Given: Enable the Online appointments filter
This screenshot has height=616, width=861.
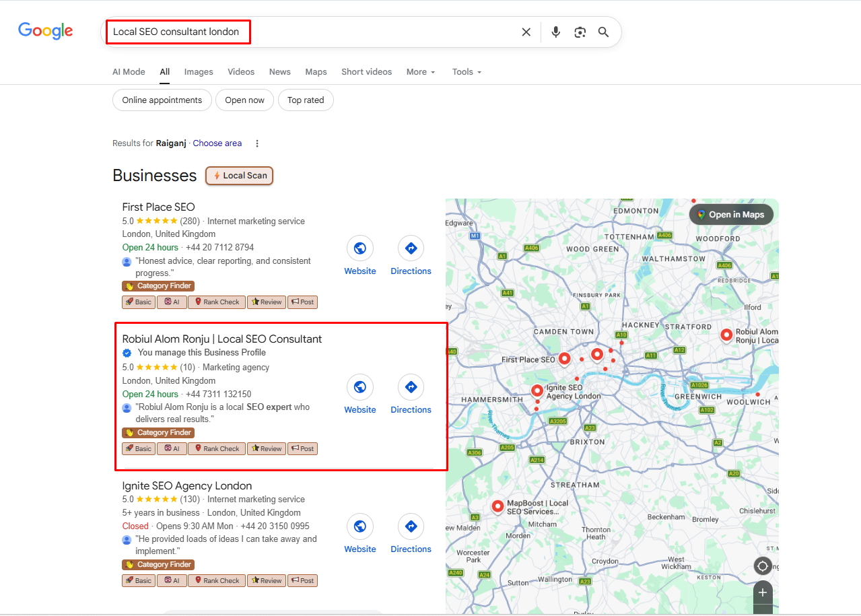Looking at the screenshot, I should (162, 100).
